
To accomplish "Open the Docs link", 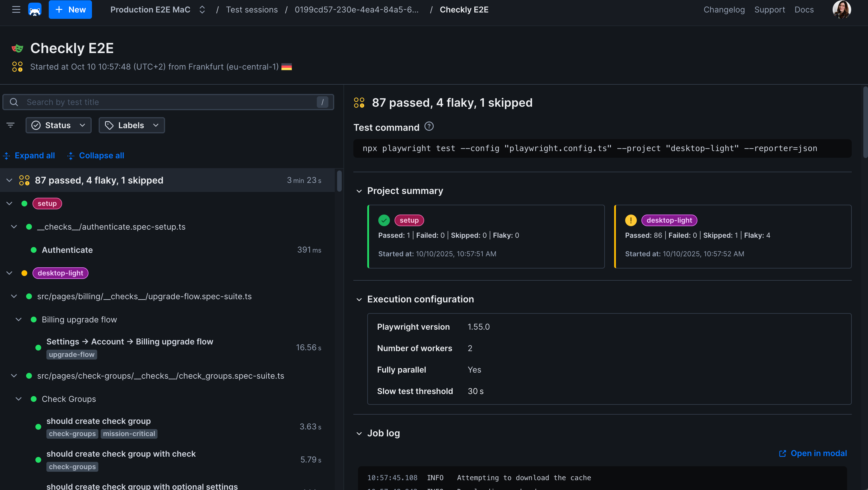I will click(804, 10).
